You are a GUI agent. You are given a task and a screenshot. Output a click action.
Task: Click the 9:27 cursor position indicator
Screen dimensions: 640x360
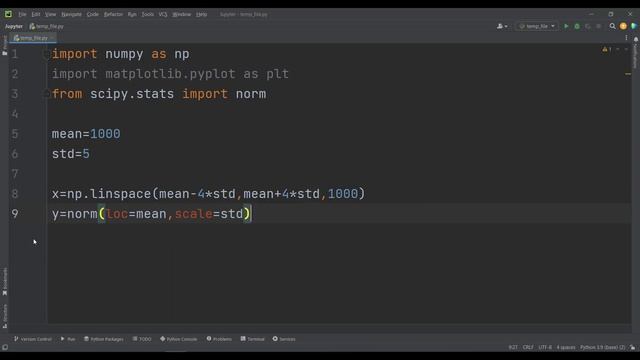point(513,347)
